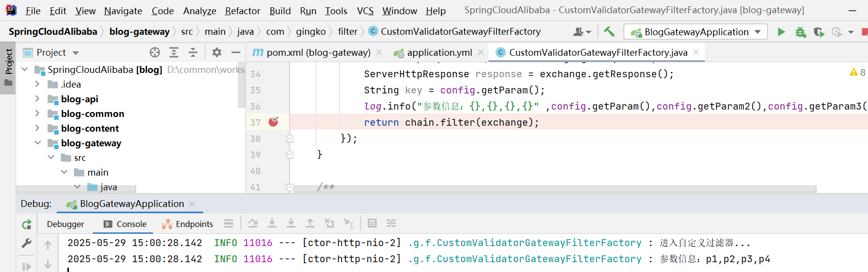Click Show Execution Point icon
Viewport: 868px width, 272px height.
coord(229,224)
